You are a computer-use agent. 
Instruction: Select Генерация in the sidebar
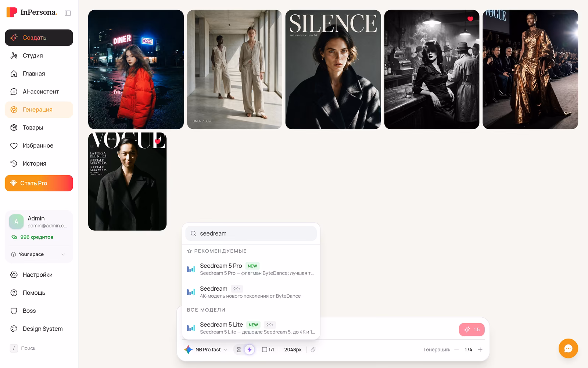coord(39,110)
